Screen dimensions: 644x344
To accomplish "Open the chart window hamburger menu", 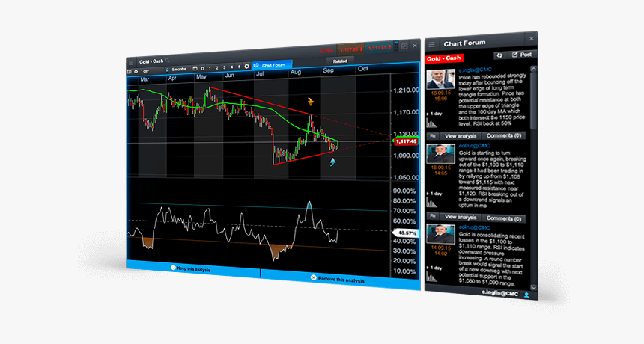I will 131,63.
